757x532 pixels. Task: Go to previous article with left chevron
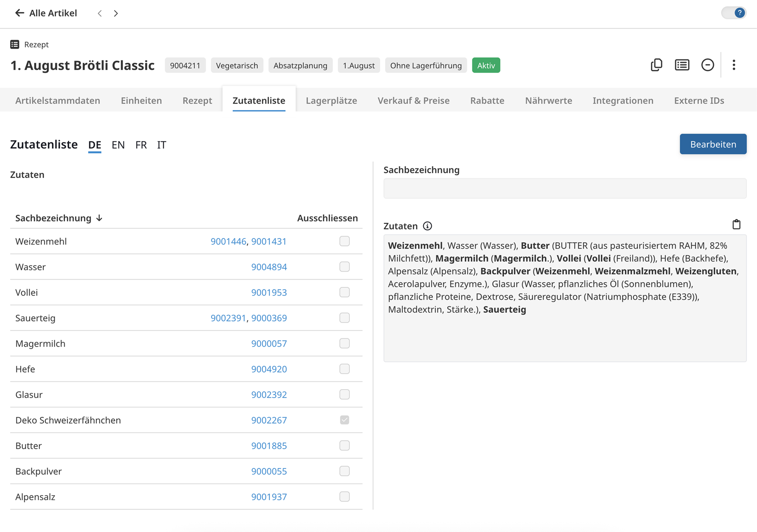99,13
